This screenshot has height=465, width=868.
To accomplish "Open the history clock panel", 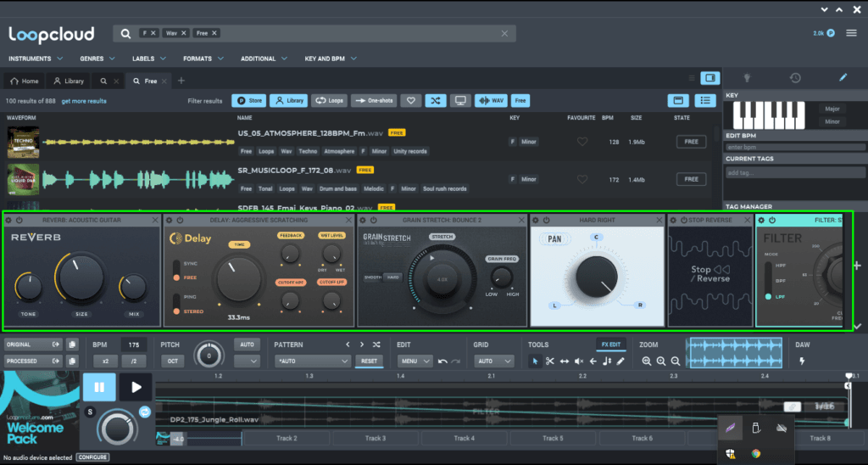I will click(x=795, y=78).
